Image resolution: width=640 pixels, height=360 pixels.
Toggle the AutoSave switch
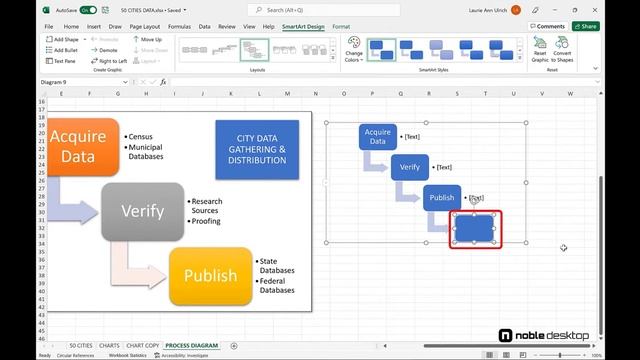coord(88,10)
